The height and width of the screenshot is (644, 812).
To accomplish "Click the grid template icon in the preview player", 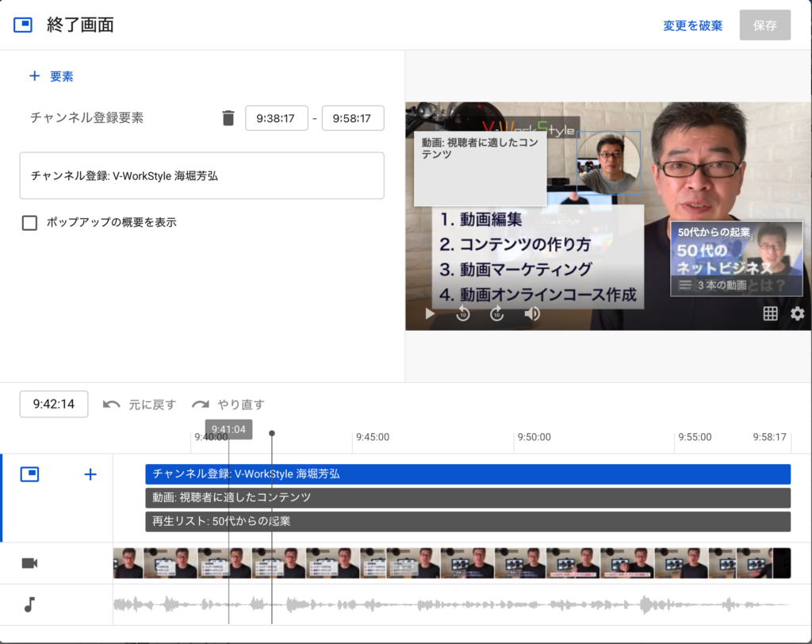I will point(769,314).
